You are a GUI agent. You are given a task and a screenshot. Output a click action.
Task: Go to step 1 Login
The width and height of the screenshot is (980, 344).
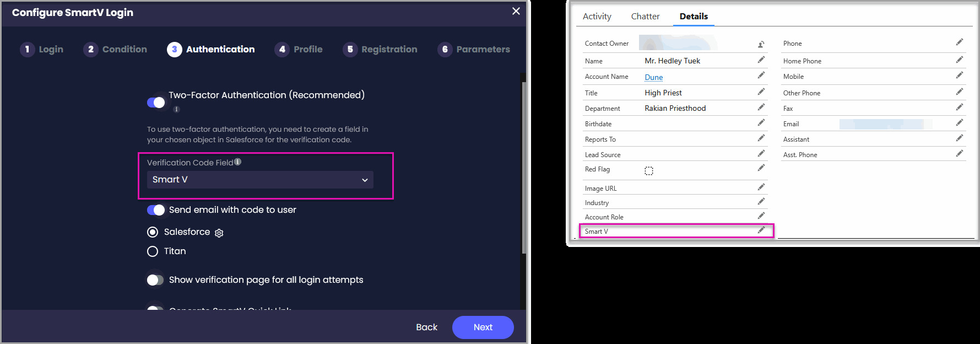[42, 49]
